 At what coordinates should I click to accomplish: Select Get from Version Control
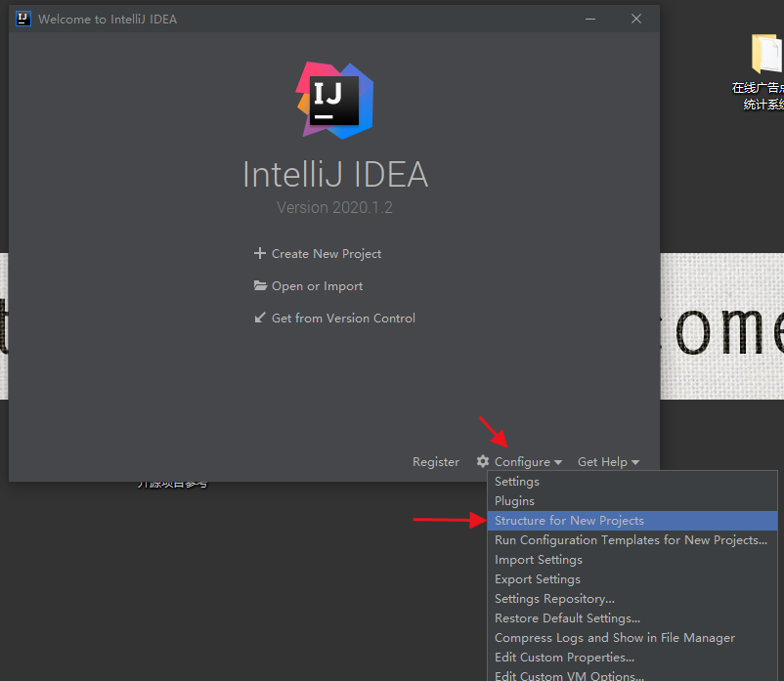(x=343, y=319)
